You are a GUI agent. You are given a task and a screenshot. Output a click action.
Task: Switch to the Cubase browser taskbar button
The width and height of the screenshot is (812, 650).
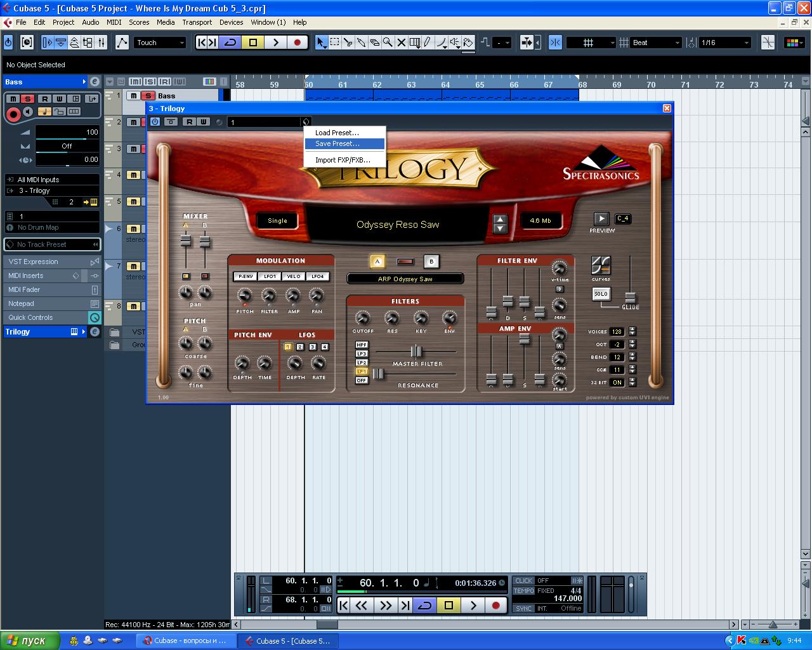pos(186,640)
